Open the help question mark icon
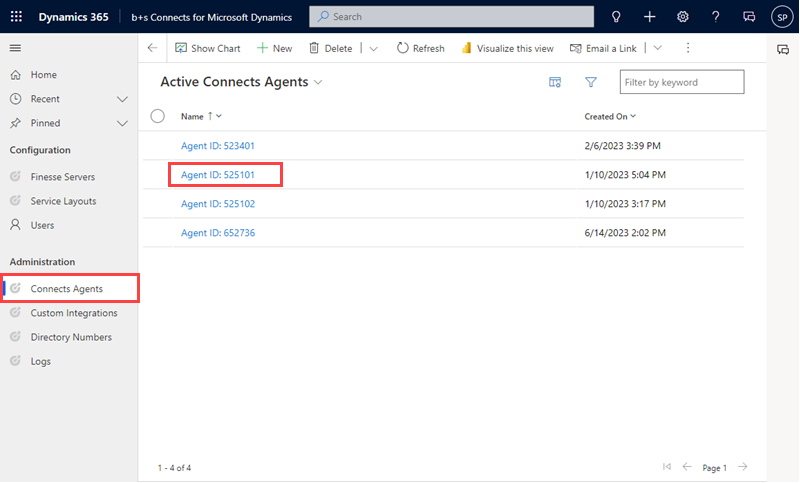The height and width of the screenshot is (483, 800). tap(716, 17)
